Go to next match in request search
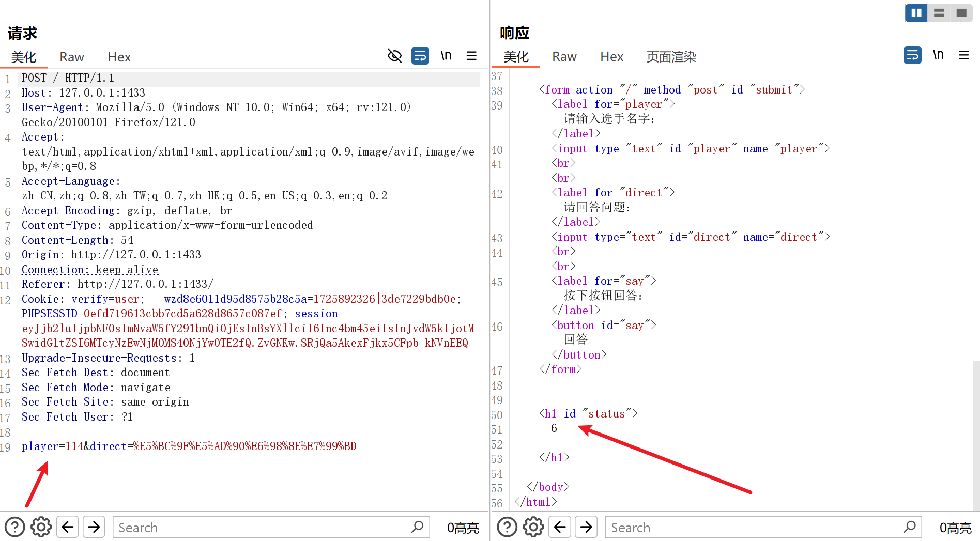Image resolution: width=980 pixels, height=541 pixels. tap(94, 527)
